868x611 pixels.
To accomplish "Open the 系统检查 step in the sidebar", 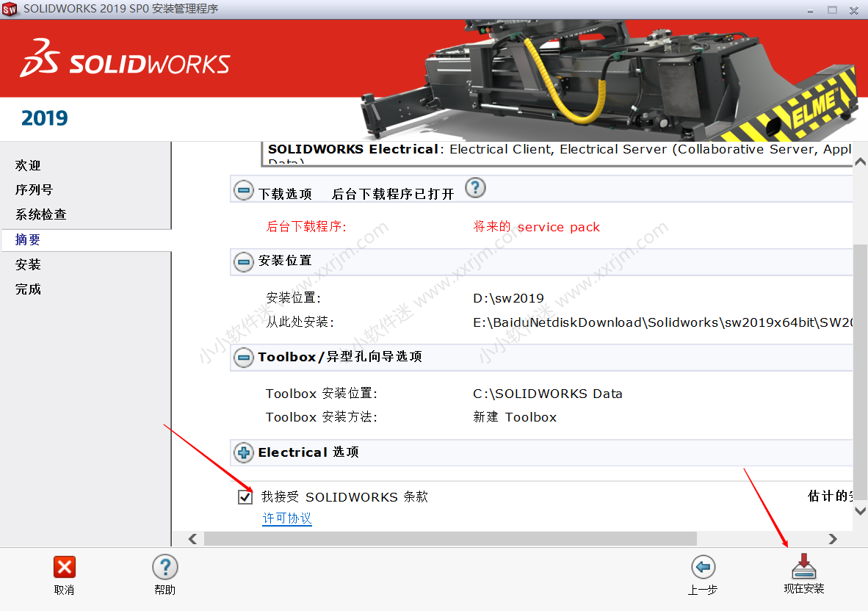I will [x=40, y=214].
